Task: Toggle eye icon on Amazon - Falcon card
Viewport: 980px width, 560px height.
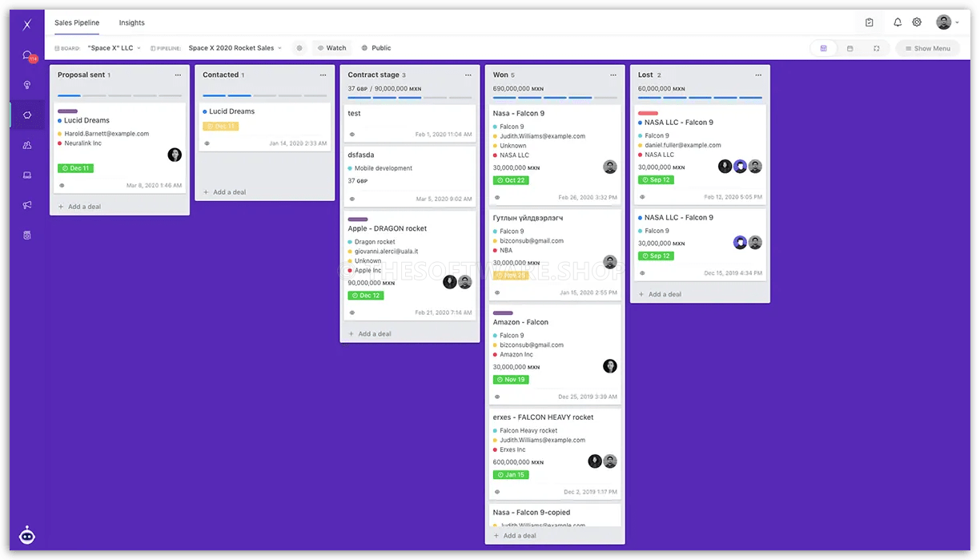Action: (x=497, y=397)
